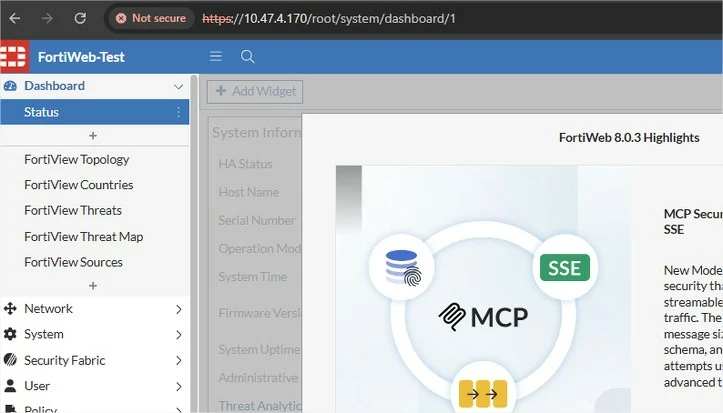Reload the page with the refresh icon
Image resolution: width=723 pixels, height=413 pixels.
click(x=80, y=18)
